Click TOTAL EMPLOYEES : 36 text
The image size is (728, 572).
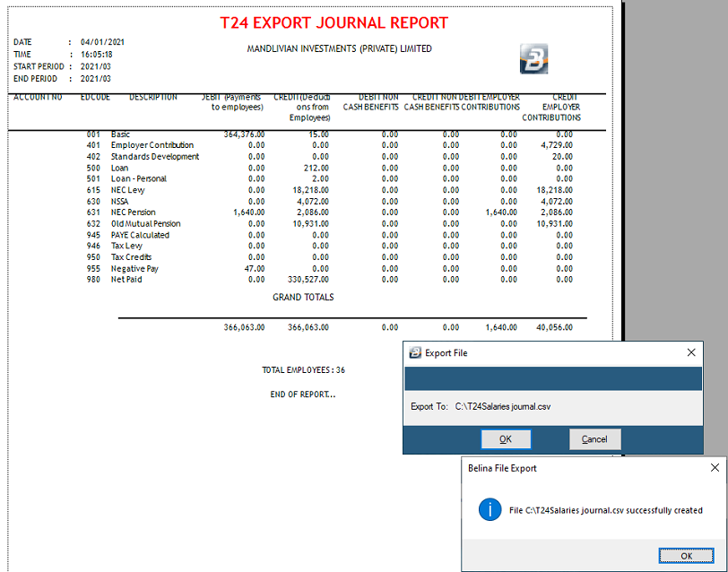303,370
